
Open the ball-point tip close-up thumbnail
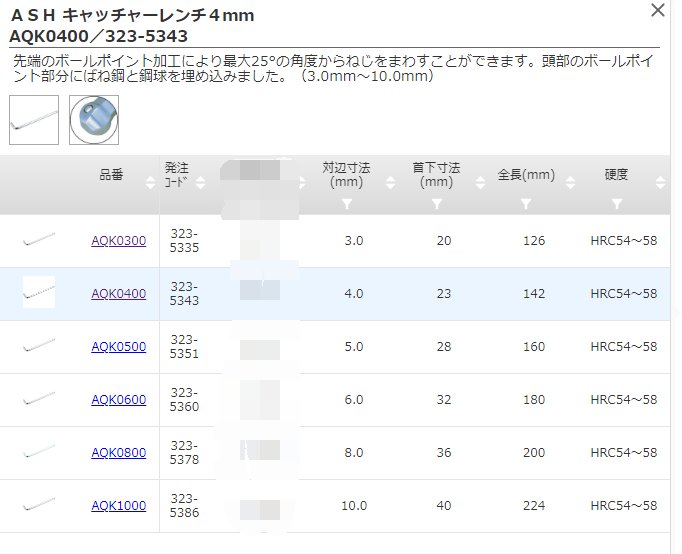click(94, 120)
